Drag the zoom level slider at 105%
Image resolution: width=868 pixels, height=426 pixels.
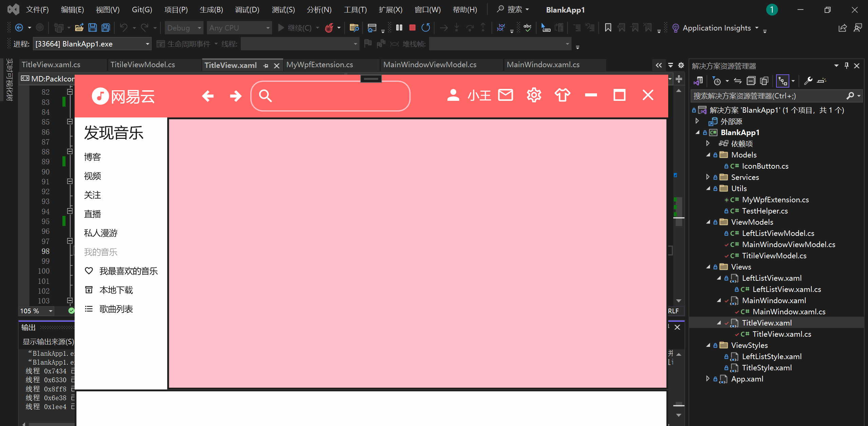pos(37,311)
